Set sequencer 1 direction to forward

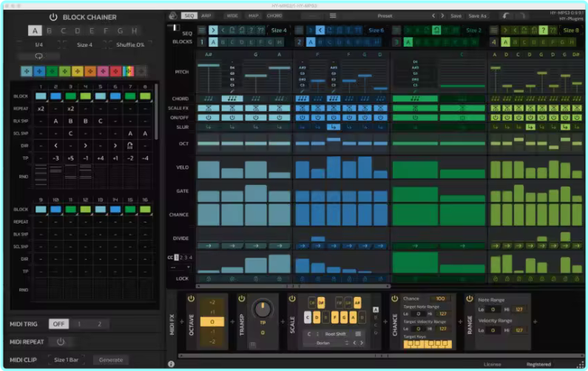(x=213, y=30)
